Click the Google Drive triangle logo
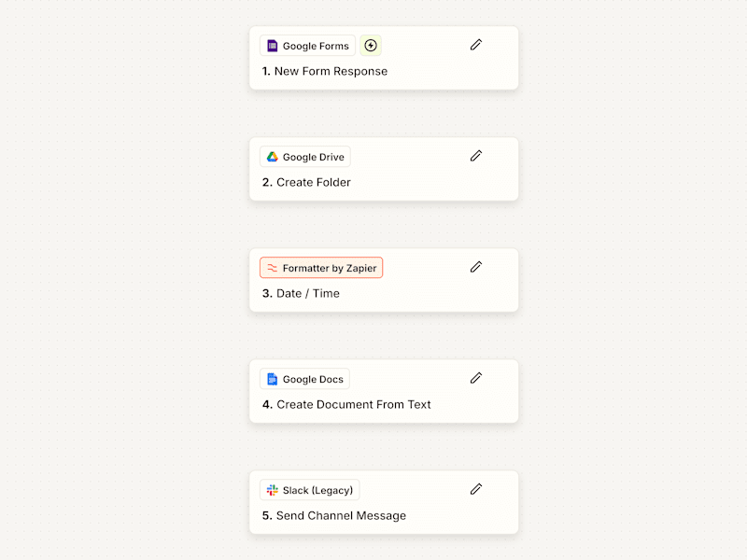This screenshot has width=747, height=560. click(272, 157)
